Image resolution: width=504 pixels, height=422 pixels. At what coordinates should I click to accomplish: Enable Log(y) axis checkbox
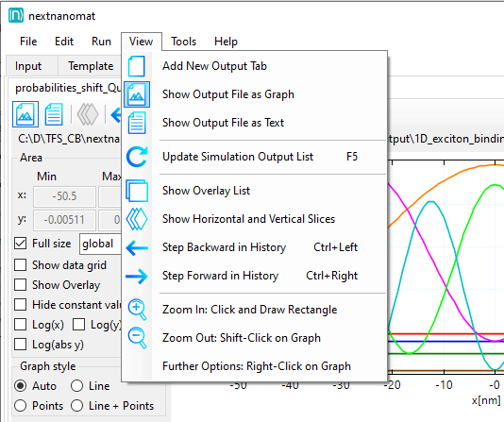click(x=78, y=325)
